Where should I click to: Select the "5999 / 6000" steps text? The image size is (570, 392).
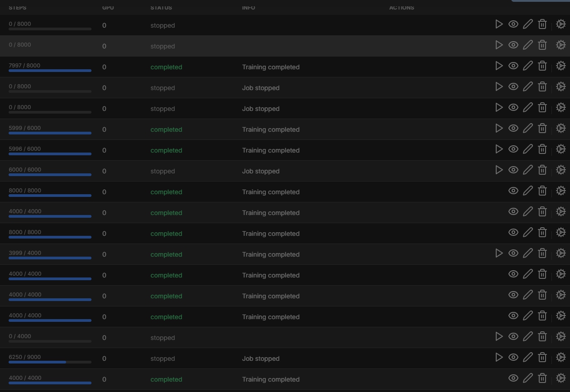24,128
